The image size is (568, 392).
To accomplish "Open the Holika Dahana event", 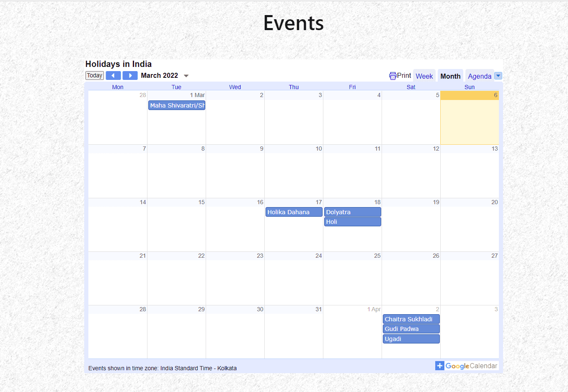I will pos(294,212).
